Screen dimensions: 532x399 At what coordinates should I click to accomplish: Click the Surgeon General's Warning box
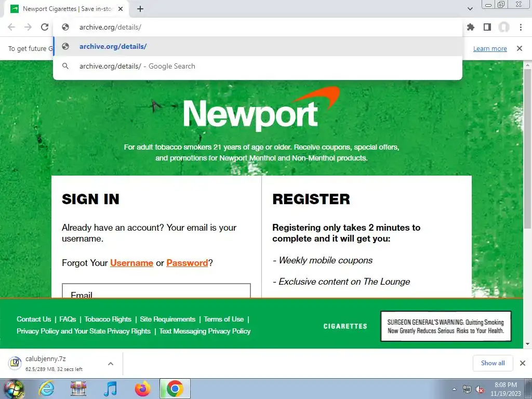coord(446,326)
